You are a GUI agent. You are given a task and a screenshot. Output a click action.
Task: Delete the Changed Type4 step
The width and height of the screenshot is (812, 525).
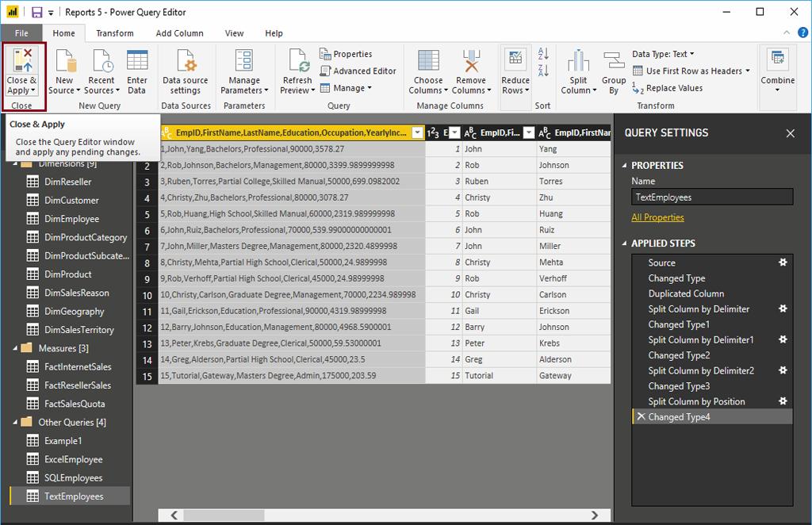(x=641, y=416)
